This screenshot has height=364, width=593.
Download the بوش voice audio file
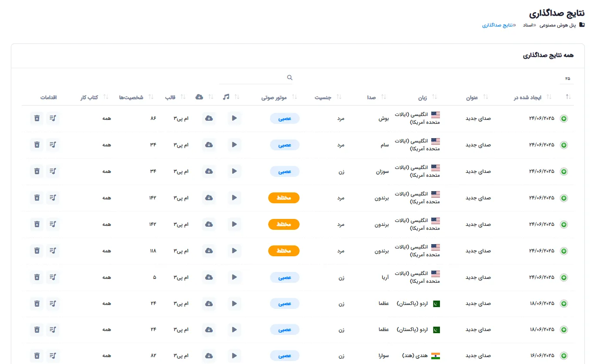pyautogui.click(x=209, y=118)
